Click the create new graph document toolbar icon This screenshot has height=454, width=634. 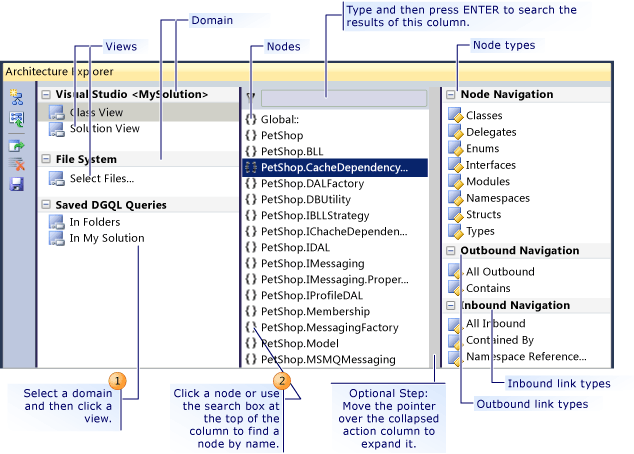[x=17, y=97]
